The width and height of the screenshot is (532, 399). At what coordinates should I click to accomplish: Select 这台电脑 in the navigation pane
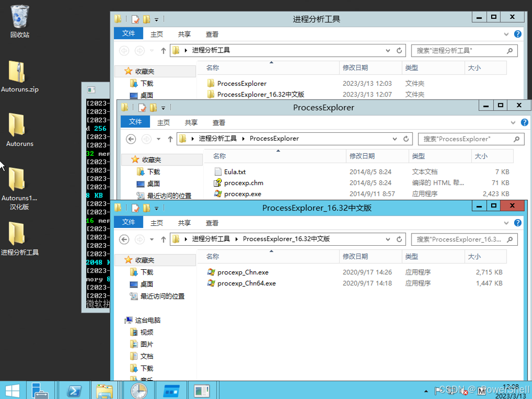click(x=143, y=320)
